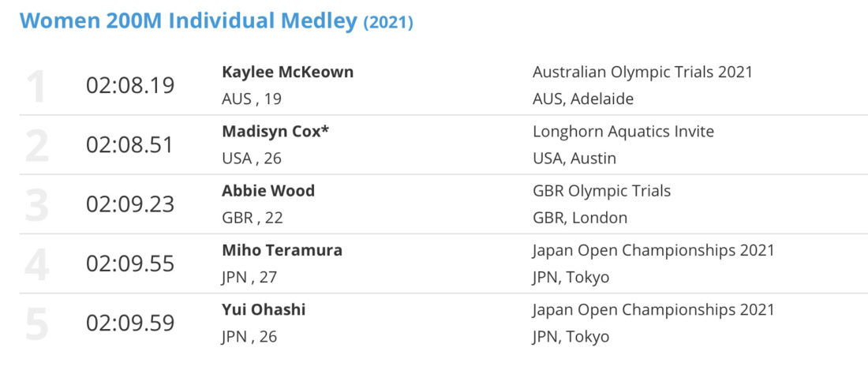The width and height of the screenshot is (868, 370).
Task: Click location USA, Austin
Action: (574, 159)
